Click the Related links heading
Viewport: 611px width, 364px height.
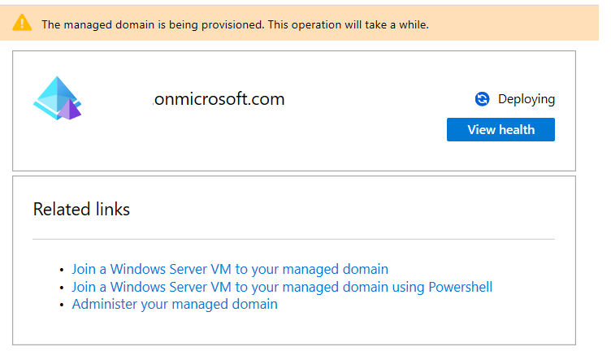pyautogui.click(x=81, y=210)
